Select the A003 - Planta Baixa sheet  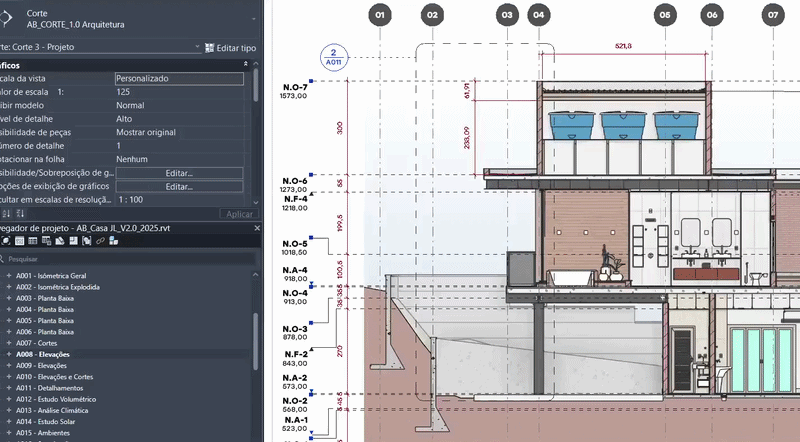coord(45,298)
